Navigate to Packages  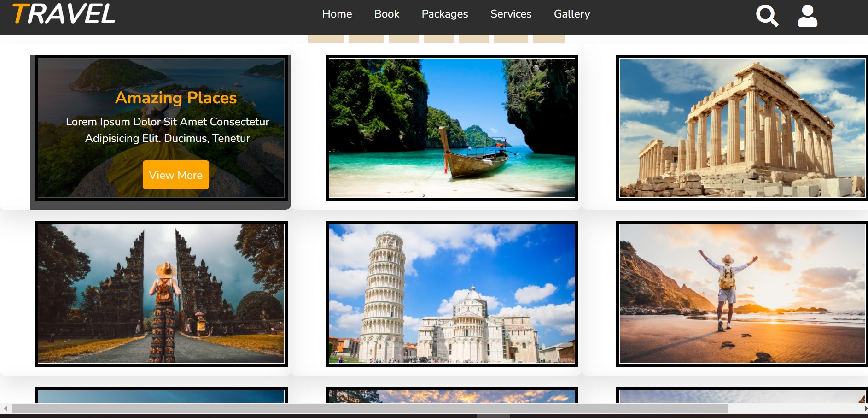(x=444, y=14)
